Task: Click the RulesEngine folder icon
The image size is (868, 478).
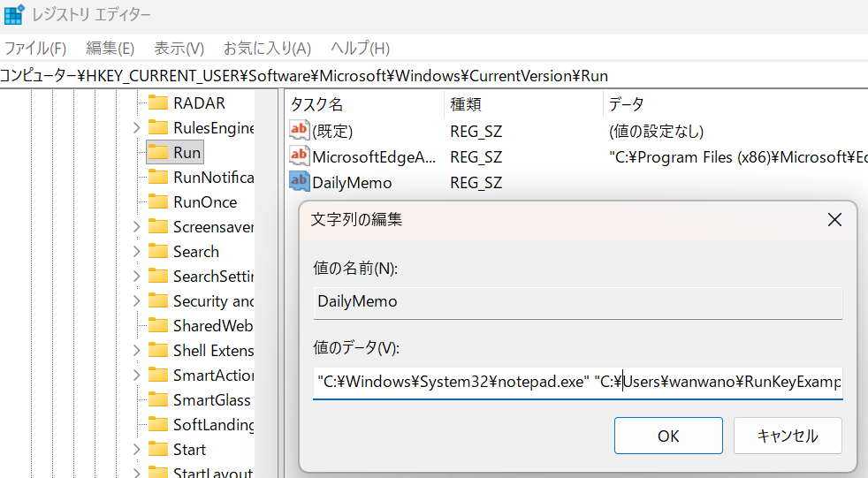Action: [157, 128]
